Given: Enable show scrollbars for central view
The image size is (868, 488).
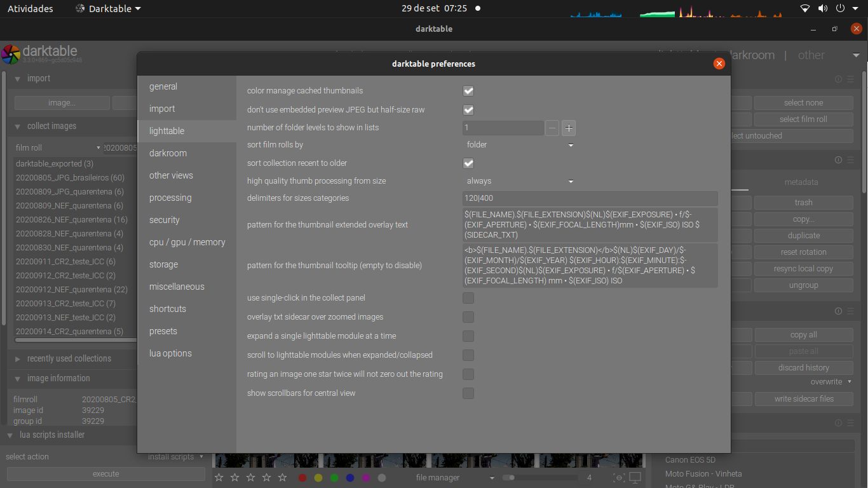Looking at the screenshot, I should point(468,393).
